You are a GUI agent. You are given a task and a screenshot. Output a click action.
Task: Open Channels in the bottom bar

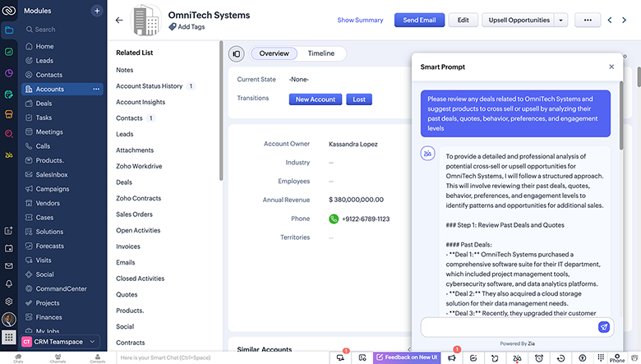58,358
